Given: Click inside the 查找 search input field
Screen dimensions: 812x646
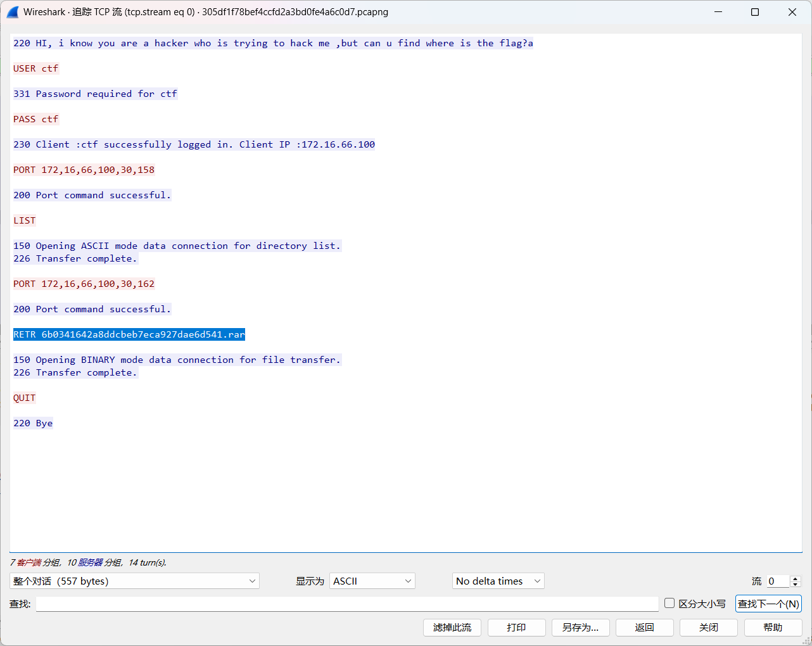Looking at the screenshot, I should [347, 603].
